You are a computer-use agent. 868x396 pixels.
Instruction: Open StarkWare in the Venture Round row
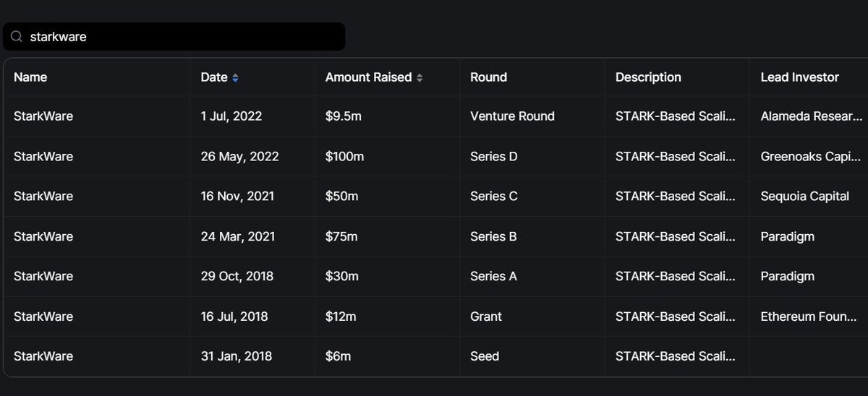(x=43, y=116)
